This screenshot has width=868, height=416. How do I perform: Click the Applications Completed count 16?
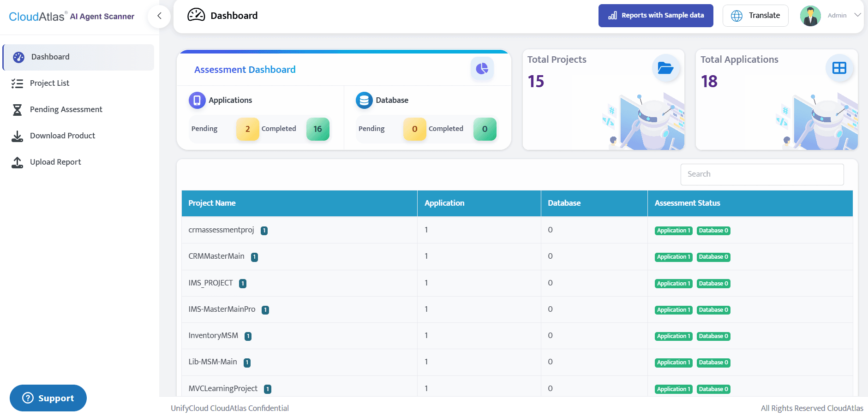point(318,129)
